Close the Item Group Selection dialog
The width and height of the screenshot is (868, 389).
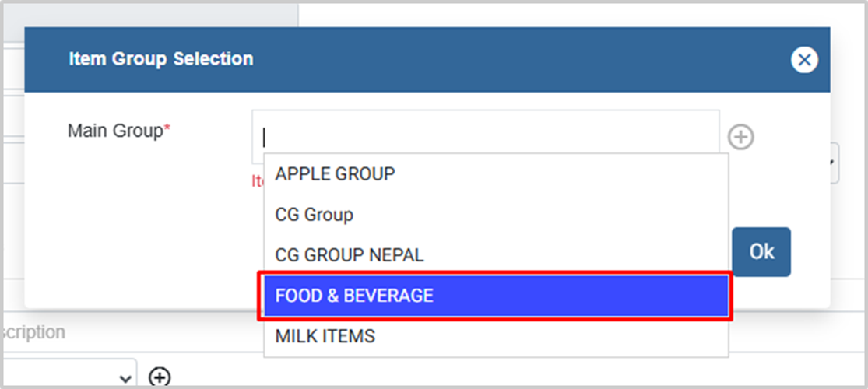tap(804, 60)
